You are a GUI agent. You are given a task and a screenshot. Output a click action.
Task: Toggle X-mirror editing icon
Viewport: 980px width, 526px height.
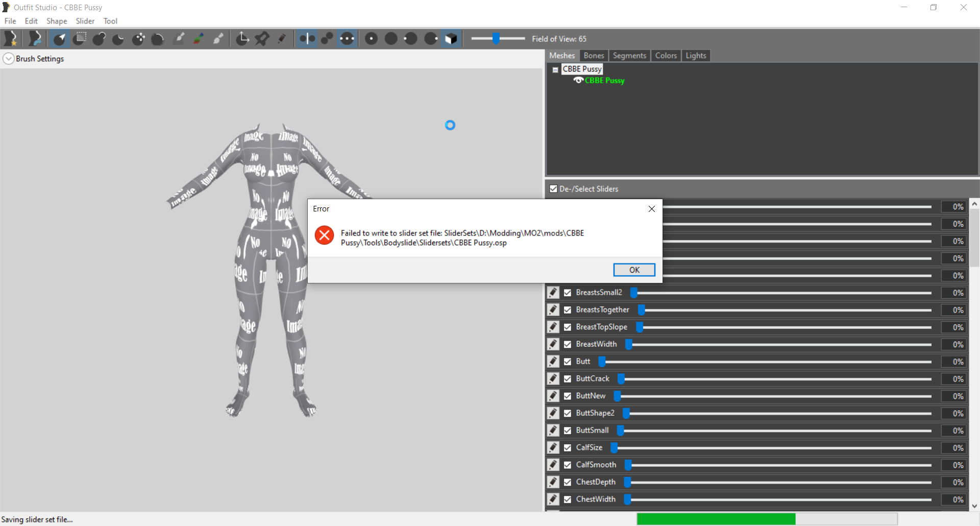[307, 38]
